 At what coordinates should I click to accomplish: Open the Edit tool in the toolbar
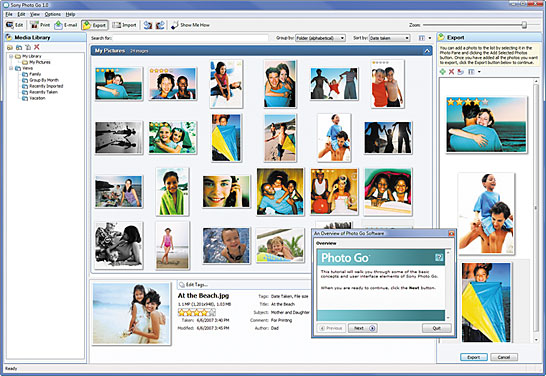pos(15,25)
